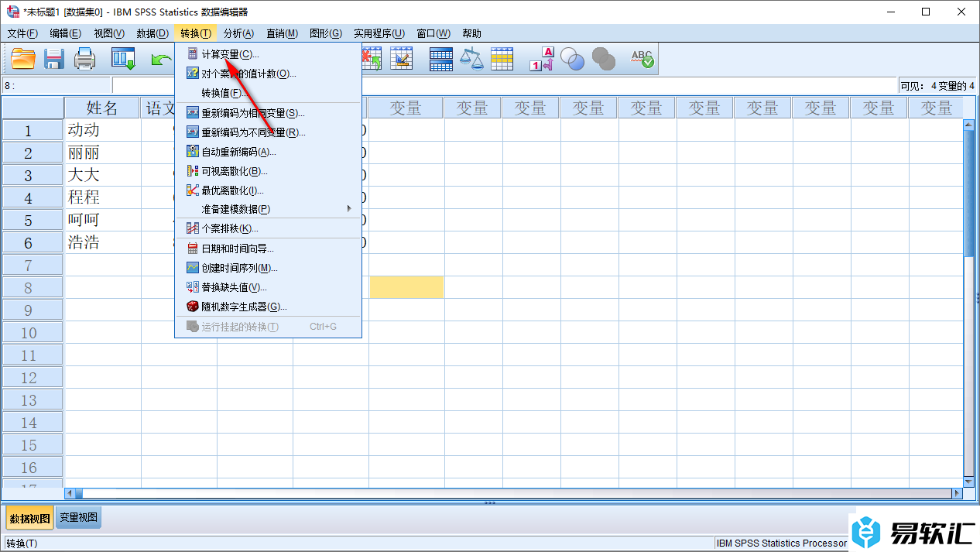Screen dimensions: 980x552
Task: Click the Weight Cases scale icon
Action: (x=471, y=59)
